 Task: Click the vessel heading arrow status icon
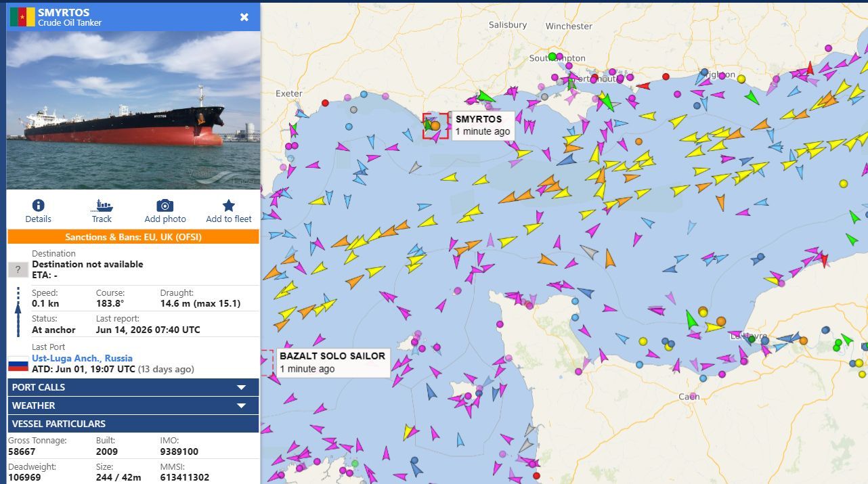pyautogui.click(x=18, y=311)
